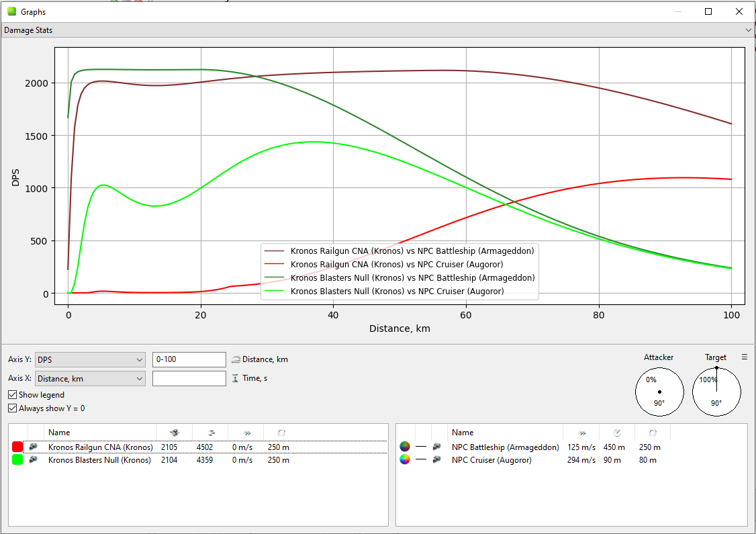Image resolution: width=756 pixels, height=534 pixels.
Task: Maximize the Graphs window
Action: 708,11
